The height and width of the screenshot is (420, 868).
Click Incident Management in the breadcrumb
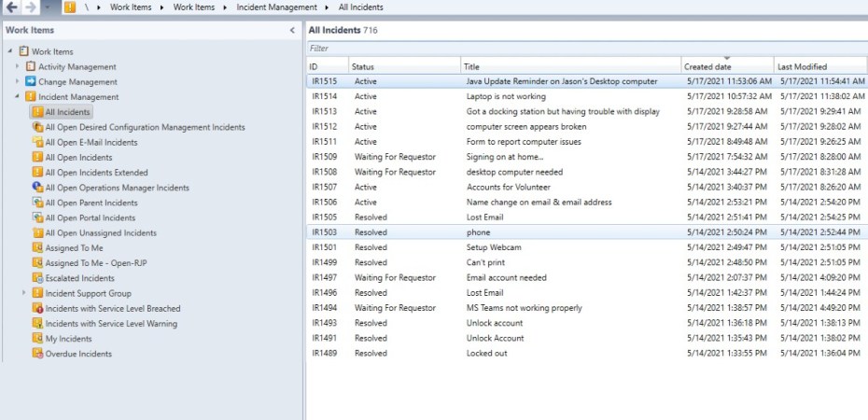point(277,7)
